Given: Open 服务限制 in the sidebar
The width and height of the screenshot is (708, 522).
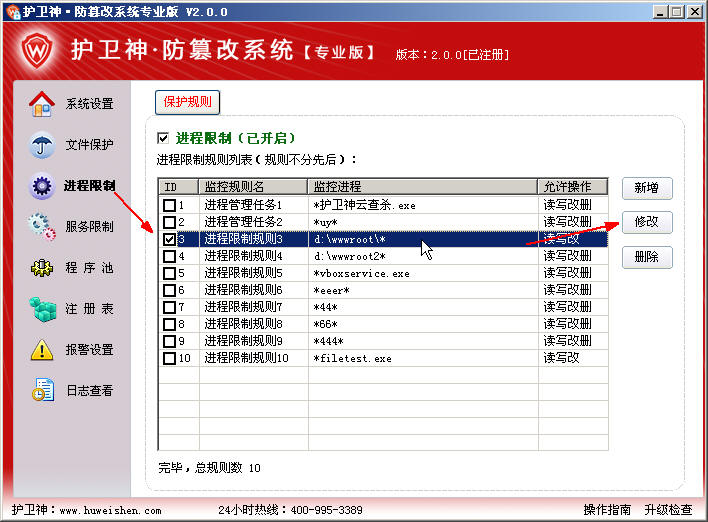Looking at the screenshot, I should click(x=89, y=226).
